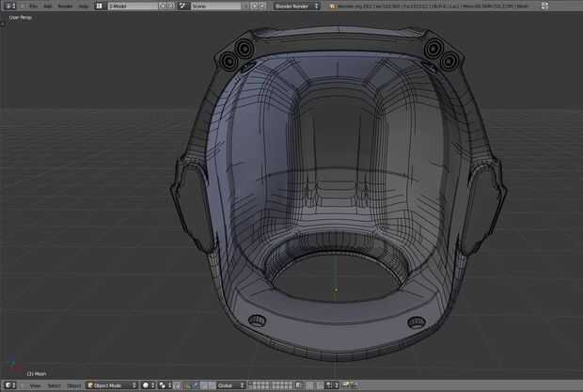Click the scene browse icon
Screen dimensions: 583x392
click(x=182, y=6)
